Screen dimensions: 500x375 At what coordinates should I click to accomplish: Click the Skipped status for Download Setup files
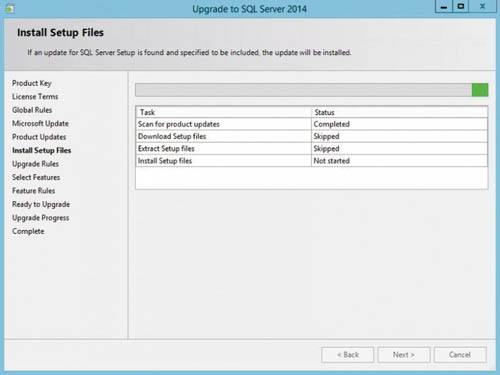pos(399,136)
